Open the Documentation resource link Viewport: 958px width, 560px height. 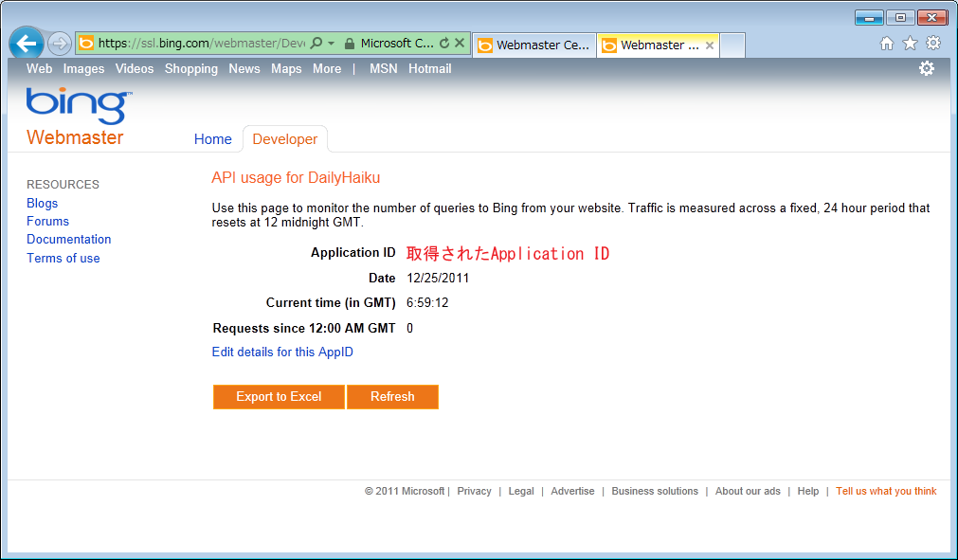point(69,240)
